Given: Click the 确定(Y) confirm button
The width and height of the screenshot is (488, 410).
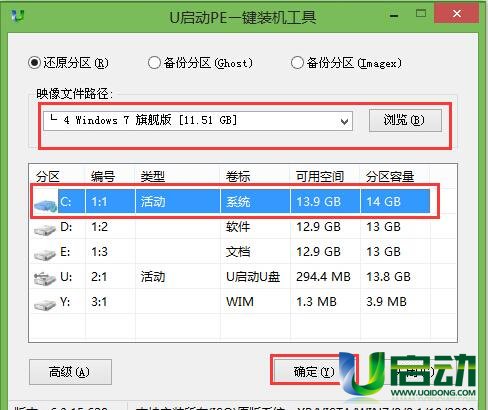Looking at the screenshot, I should point(313,371).
